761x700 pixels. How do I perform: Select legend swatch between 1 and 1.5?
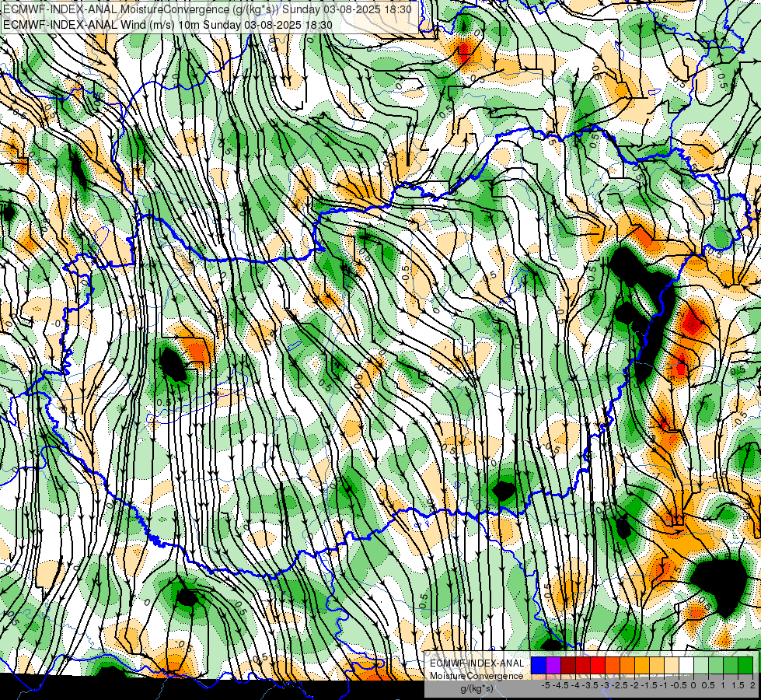[730, 666]
